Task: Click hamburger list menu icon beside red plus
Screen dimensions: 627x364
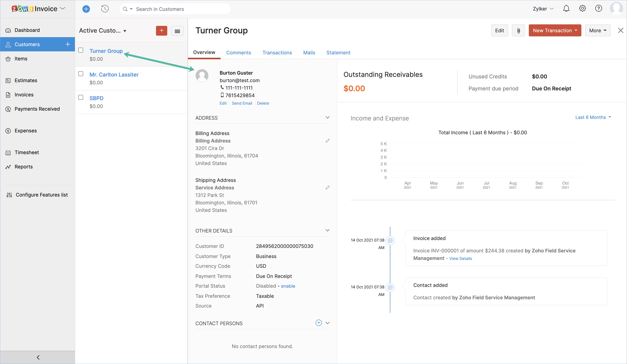Action: [x=177, y=31]
